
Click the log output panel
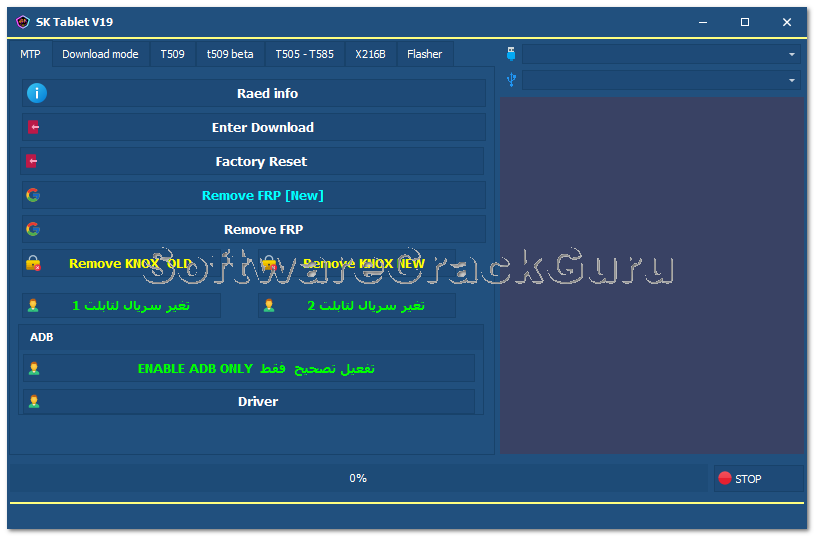[x=652, y=276]
